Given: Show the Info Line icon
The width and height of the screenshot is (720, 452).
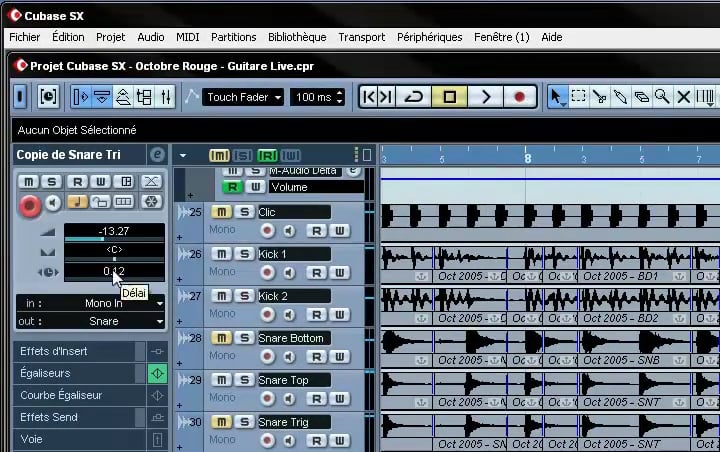Looking at the screenshot, I should tap(101, 97).
